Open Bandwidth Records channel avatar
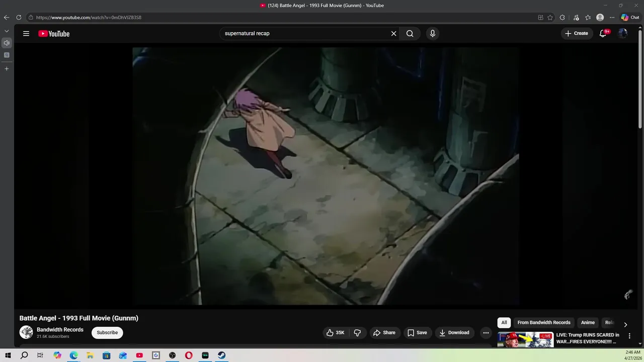 point(26,332)
